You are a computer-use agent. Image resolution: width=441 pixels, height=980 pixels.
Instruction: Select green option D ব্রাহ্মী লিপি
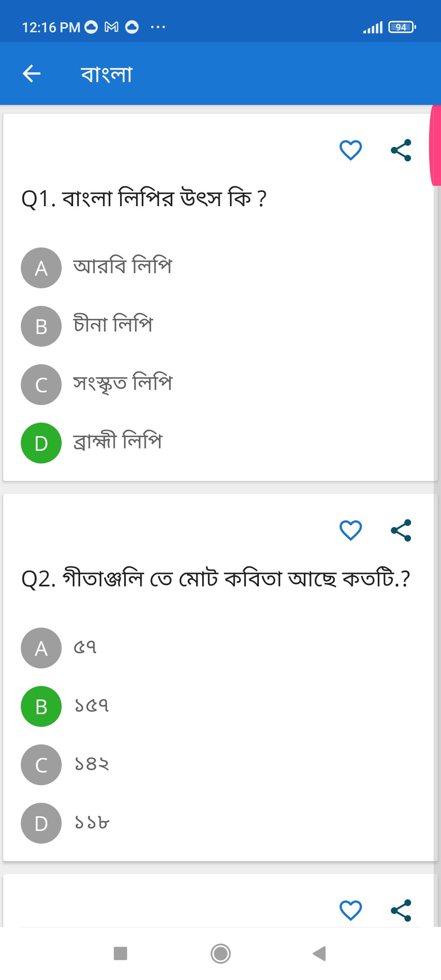[41, 443]
